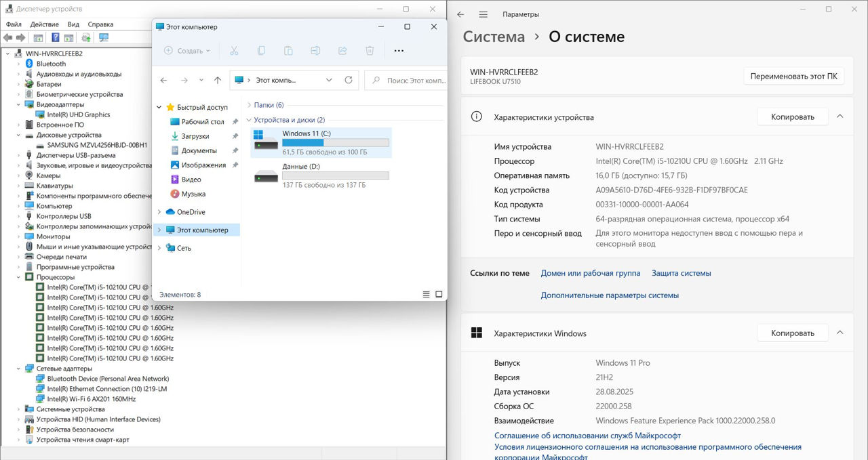Open the three-dots menu in Explorer
The image size is (868, 460).
click(399, 51)
